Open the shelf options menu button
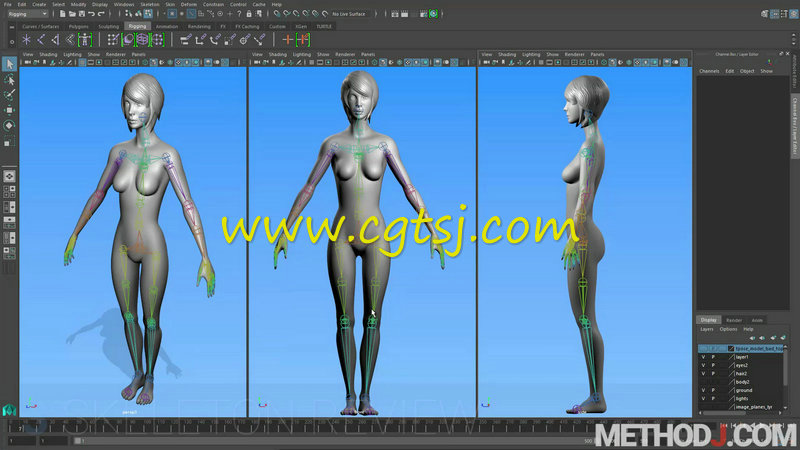This screenshot has height=450, width=800. pyautogui.click(x=12, y=42)
